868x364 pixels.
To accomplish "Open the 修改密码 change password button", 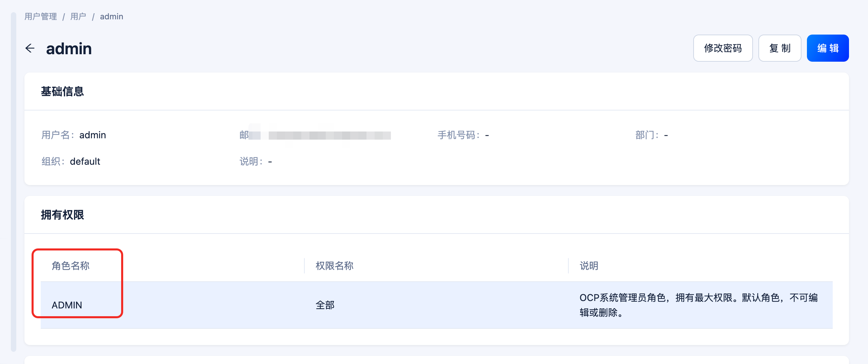I will (x=723, y=48).
